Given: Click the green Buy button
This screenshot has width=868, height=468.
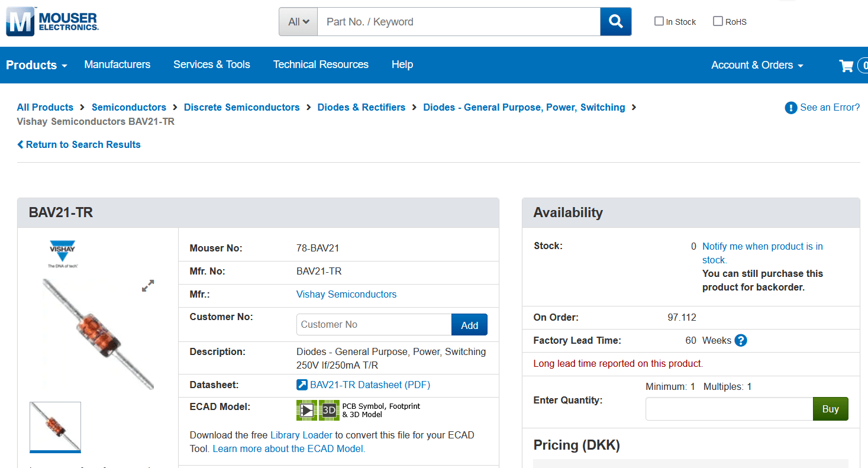Looking at the screenshot, I should [x=830, y=409].
